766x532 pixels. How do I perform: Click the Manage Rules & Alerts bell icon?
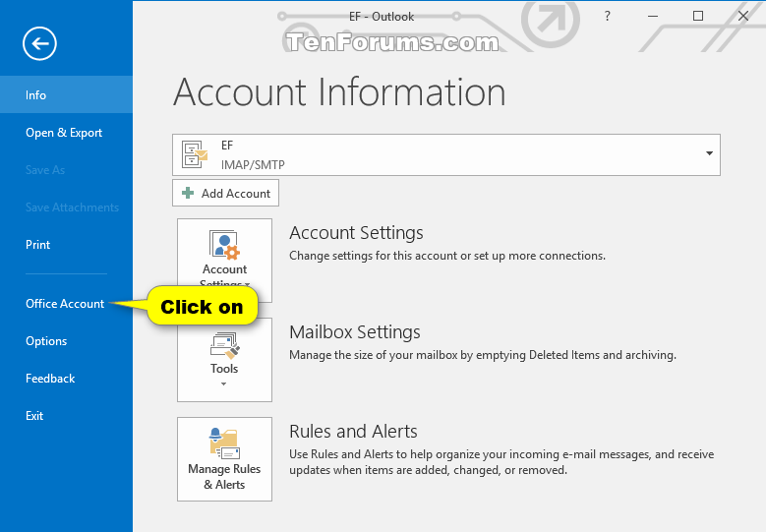pos(225,443)
